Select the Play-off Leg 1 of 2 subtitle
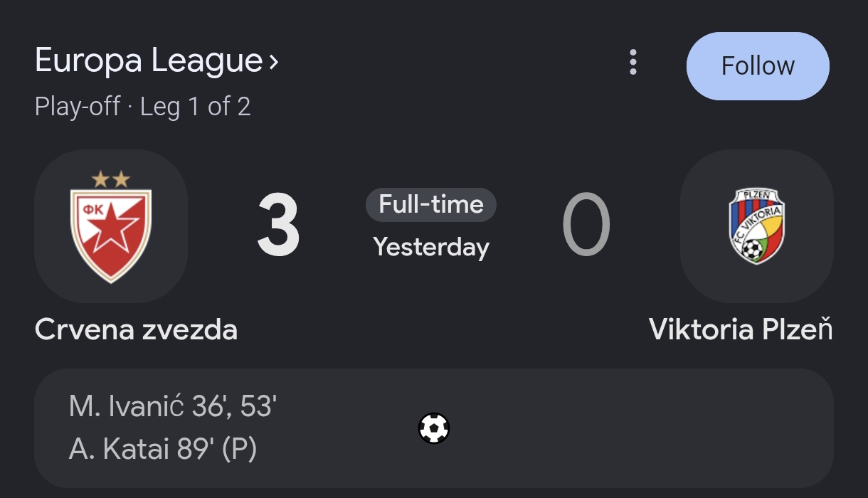This screenshot has width=868, height=498. (x=142, y=107)
